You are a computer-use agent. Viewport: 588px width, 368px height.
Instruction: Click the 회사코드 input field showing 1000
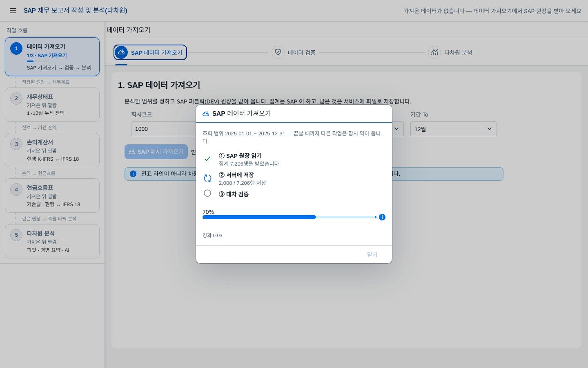coord(163,129)
